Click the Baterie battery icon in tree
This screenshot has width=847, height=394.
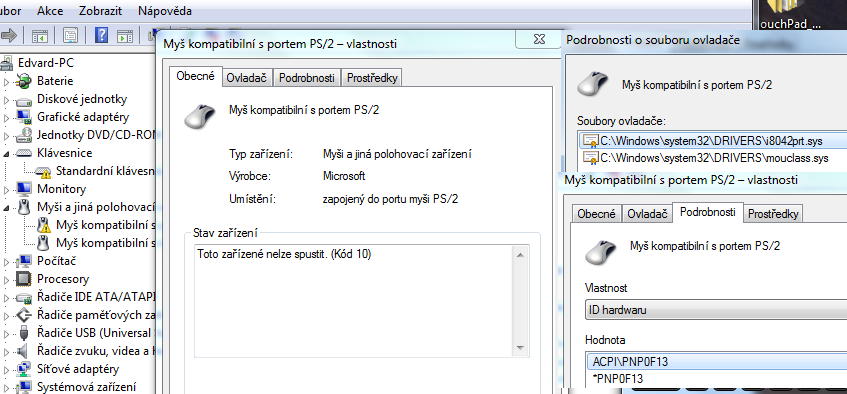[24, 81]
